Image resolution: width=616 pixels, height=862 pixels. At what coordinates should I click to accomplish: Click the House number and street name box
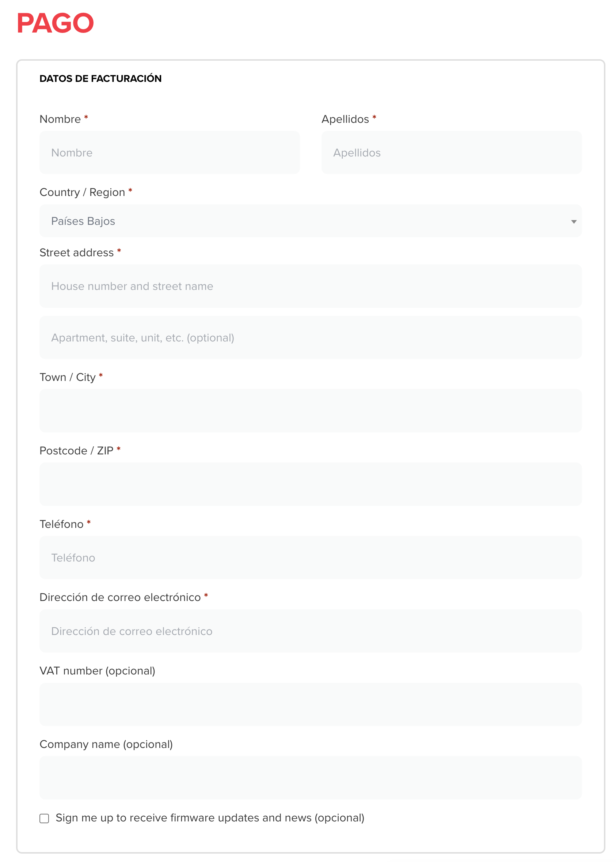click(310, 286)
